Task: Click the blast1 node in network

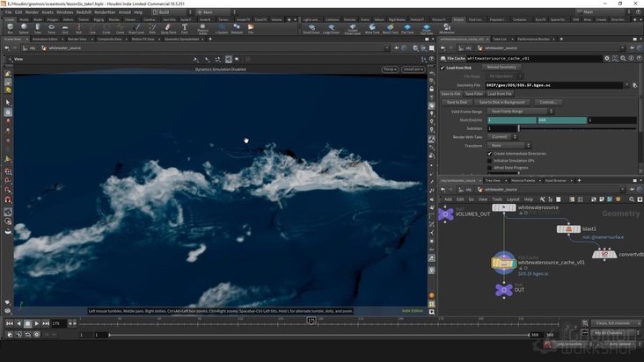Action: 568,229
